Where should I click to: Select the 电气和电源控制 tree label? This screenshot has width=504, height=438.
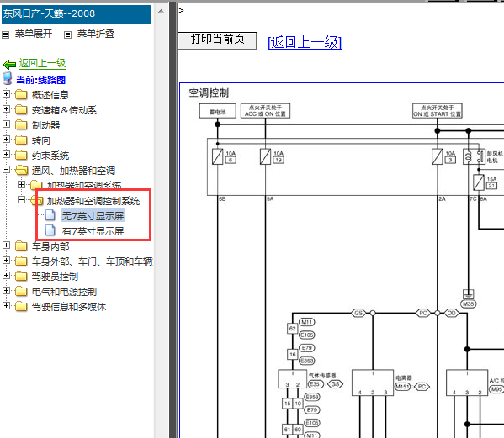(64, 292)
